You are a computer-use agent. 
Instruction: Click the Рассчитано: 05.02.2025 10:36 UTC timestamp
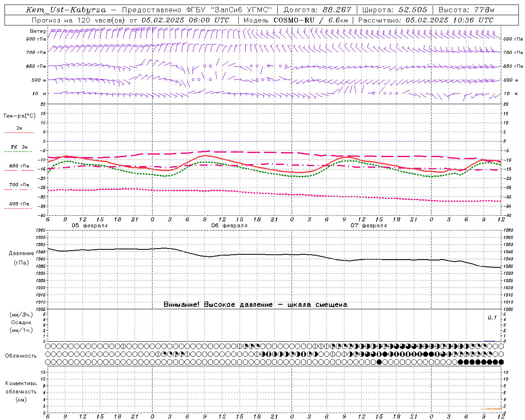click(x=426, y=20)
